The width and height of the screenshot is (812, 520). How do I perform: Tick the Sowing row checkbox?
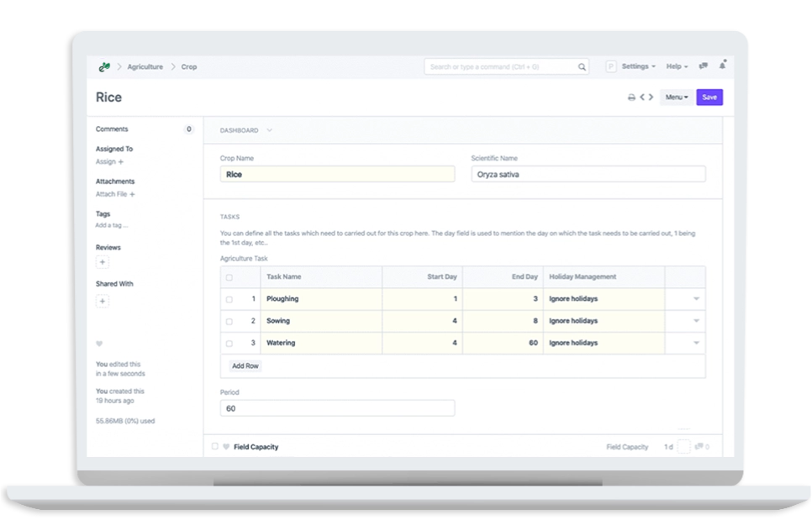point(229,321)
